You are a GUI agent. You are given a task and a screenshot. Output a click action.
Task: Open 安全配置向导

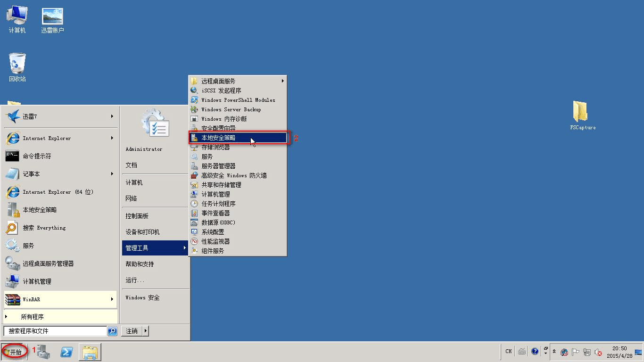coord(238,128)
